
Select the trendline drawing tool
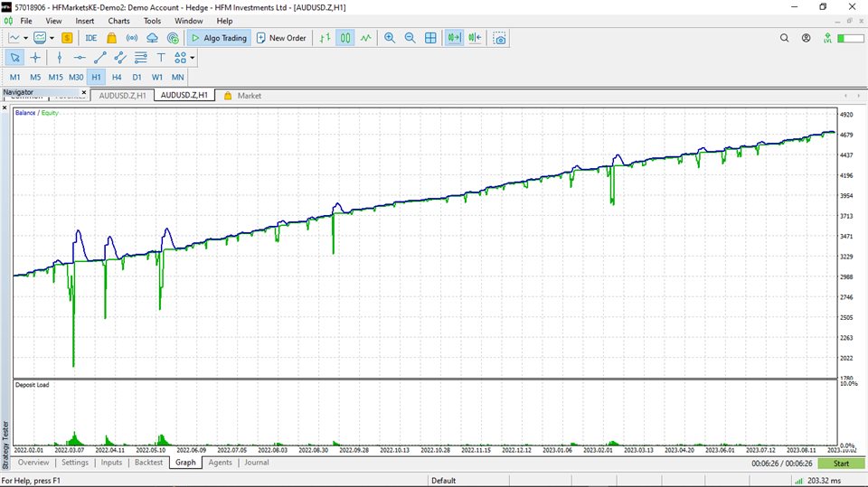tap(100, 58)
